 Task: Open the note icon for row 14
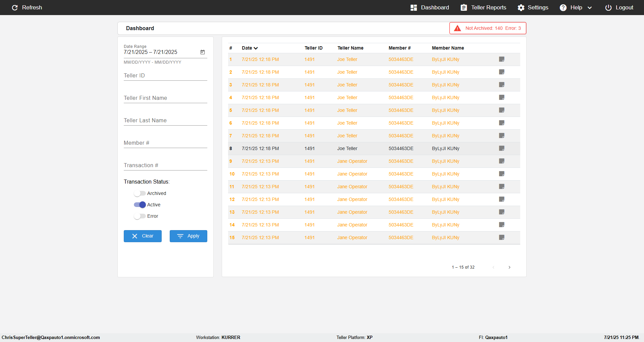(x=502, y=225)
